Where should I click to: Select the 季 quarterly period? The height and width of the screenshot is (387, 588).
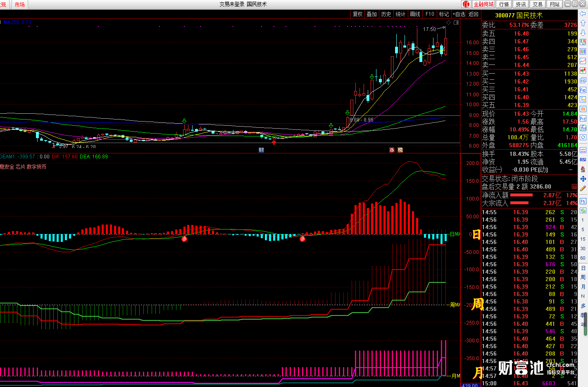[583, 315]
